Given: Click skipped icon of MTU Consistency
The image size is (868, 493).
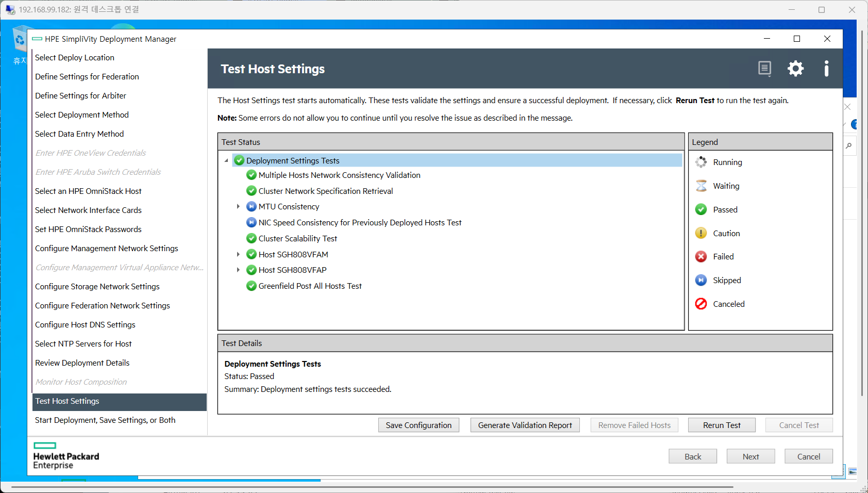Looking at the screenshot, I should [x=252, y=207].
